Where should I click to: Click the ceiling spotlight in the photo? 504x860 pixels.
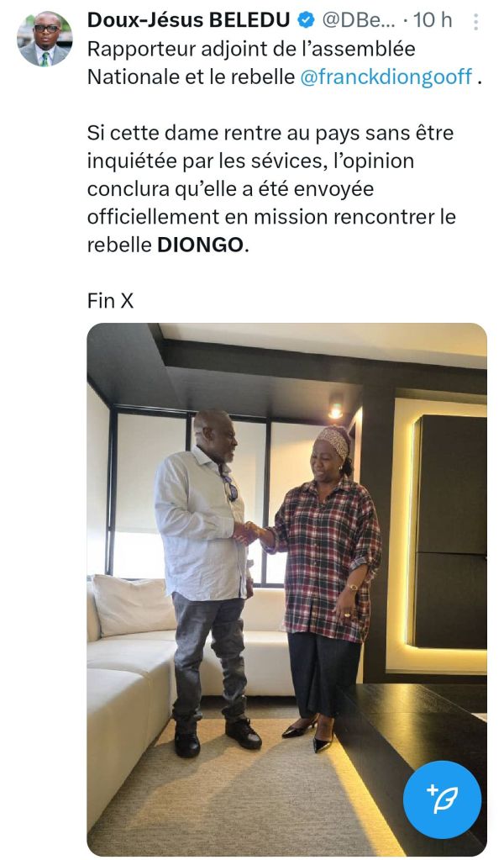click(335, 410)
